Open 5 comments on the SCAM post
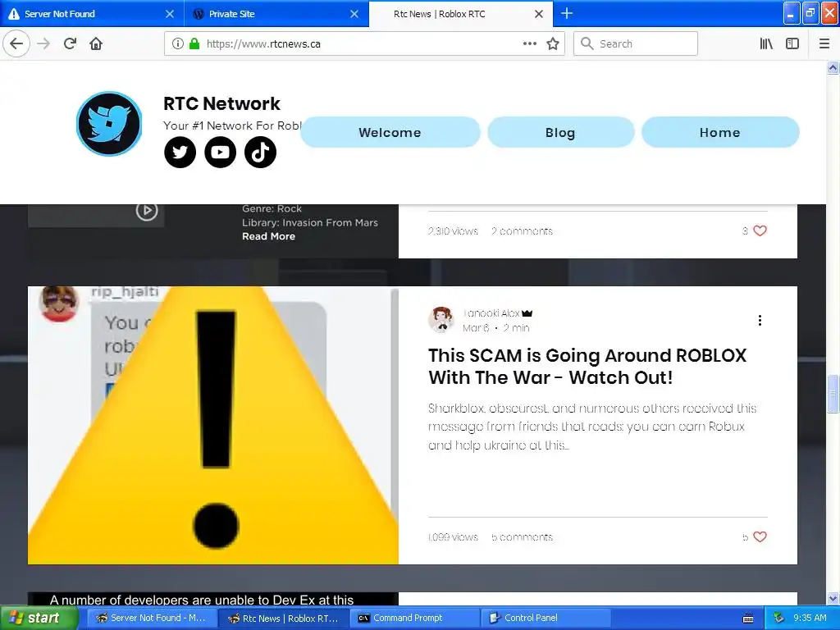840x630 pixels. coord(522,536)
